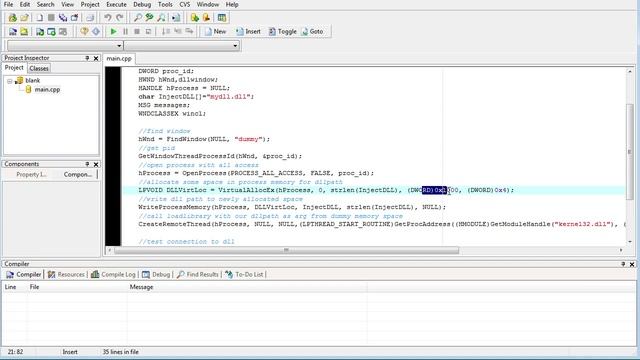640x360 pixels.
Task: Open the second function list dropdown
Action: pos(235,46)
